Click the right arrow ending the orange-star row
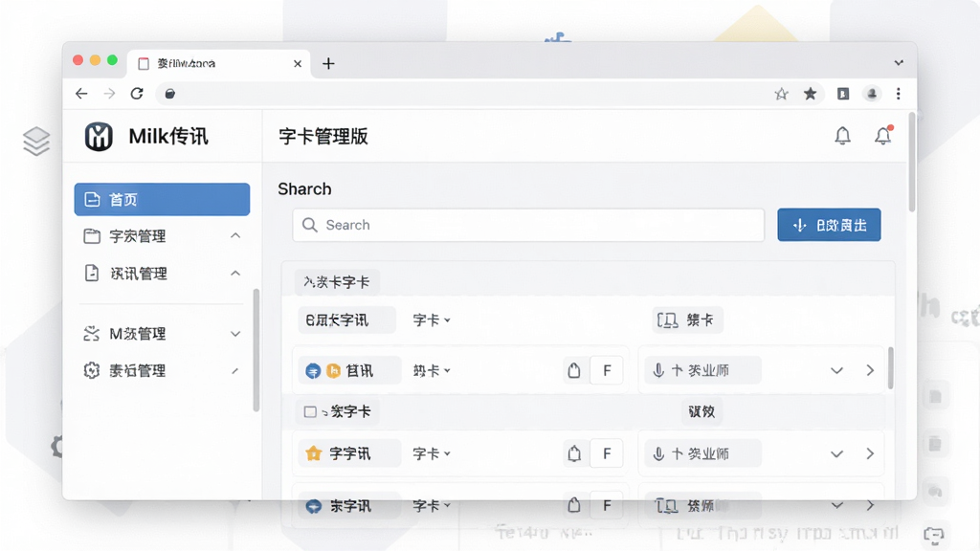Image resolution: width=980 pixels, height=551 pixels. tap(870, 454)
